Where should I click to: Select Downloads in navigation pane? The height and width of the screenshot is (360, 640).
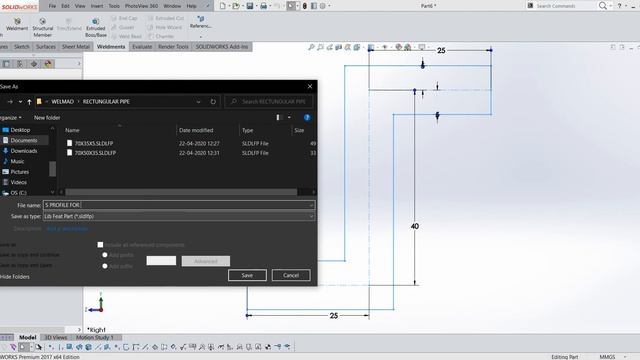pos(24,151)
